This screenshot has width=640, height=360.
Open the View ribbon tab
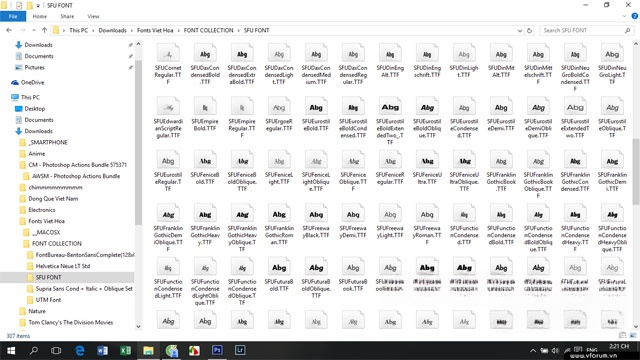93,16
